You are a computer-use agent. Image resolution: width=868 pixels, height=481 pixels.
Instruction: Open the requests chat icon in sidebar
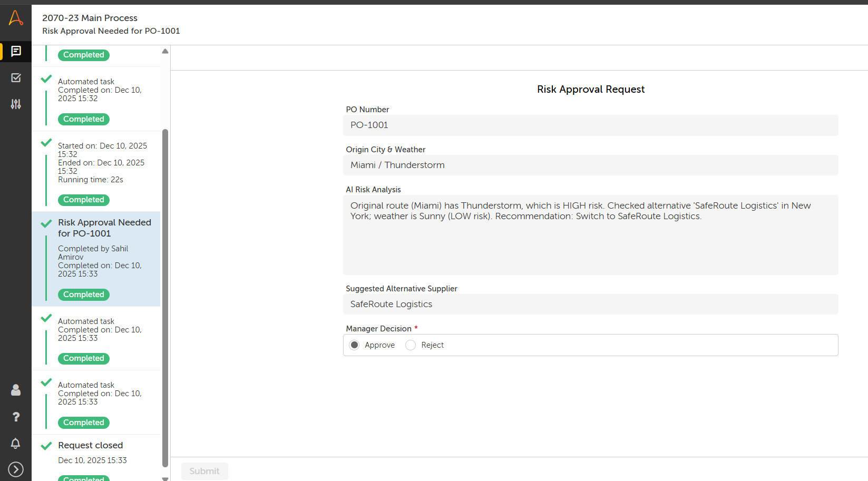coord(16,51)
